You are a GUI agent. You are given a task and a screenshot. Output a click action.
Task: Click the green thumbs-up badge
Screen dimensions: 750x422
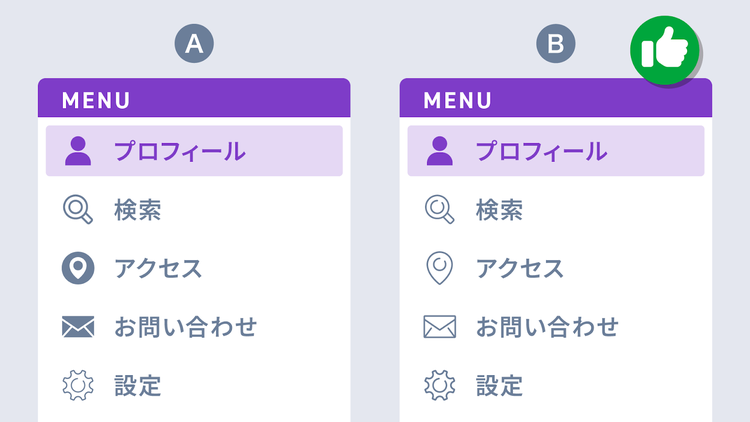[666, 50]
